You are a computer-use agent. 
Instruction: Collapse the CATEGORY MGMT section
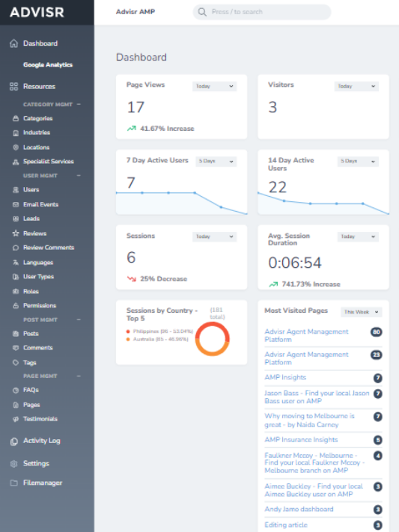79,104
